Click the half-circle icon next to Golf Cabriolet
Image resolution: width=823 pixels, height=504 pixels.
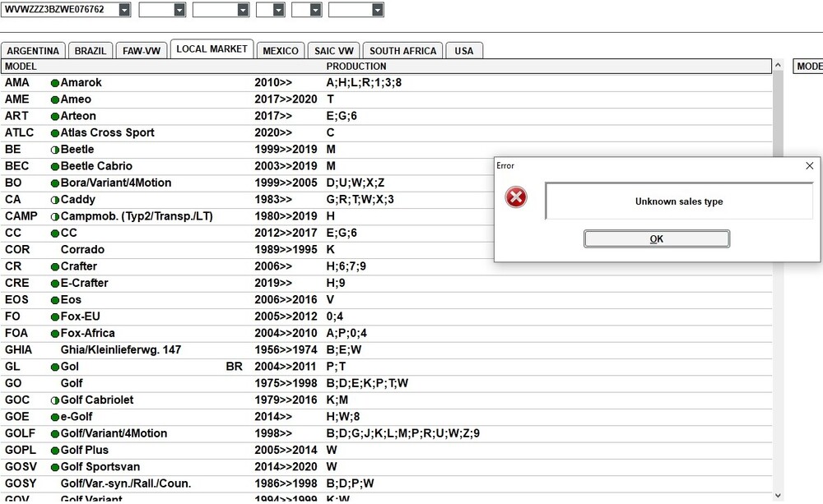55,400
